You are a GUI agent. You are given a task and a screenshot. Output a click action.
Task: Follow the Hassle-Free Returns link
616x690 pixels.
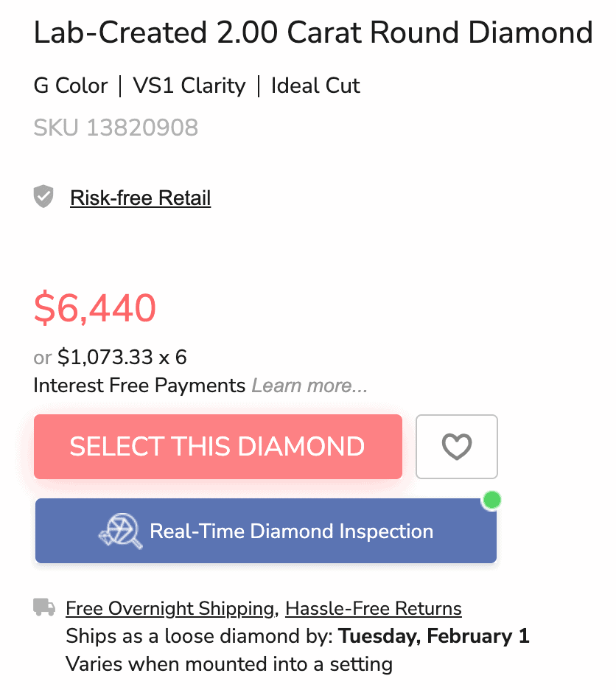coord(373,608)
